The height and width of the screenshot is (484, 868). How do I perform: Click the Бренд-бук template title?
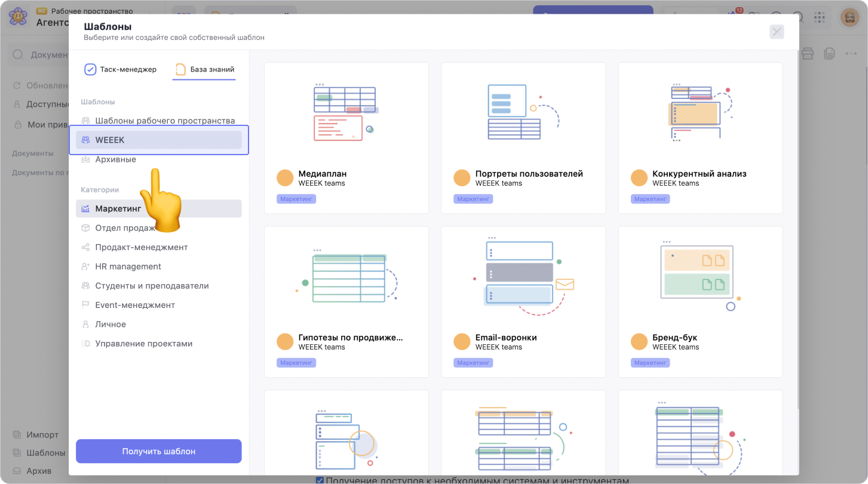tap(675, 337)
